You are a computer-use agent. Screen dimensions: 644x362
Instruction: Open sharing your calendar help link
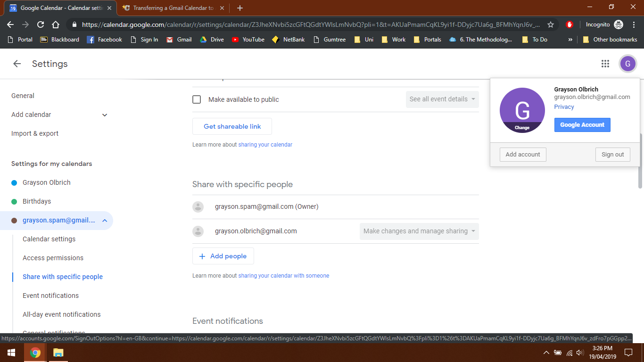(x=265, y=145)
